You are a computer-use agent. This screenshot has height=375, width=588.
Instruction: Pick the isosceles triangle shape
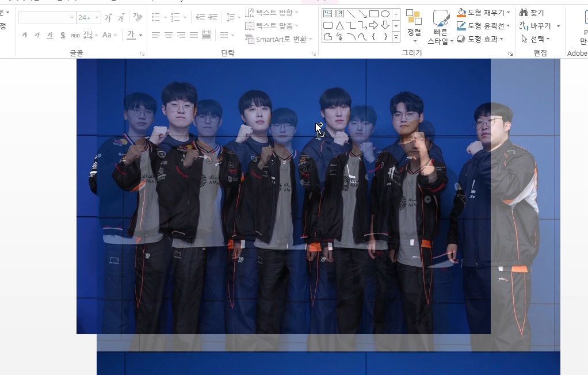pos(339,25)
